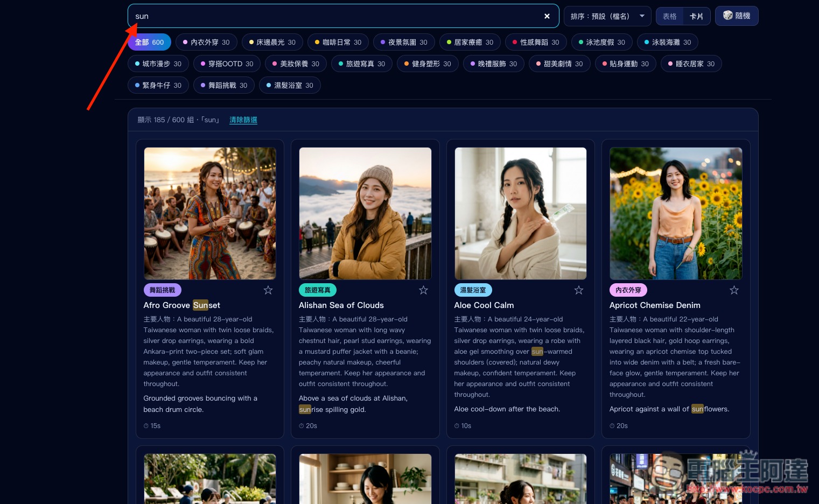This screenshot has height=504, width=819.
Task: Click the search box containing 'sun'
Action: click(343, 16)
